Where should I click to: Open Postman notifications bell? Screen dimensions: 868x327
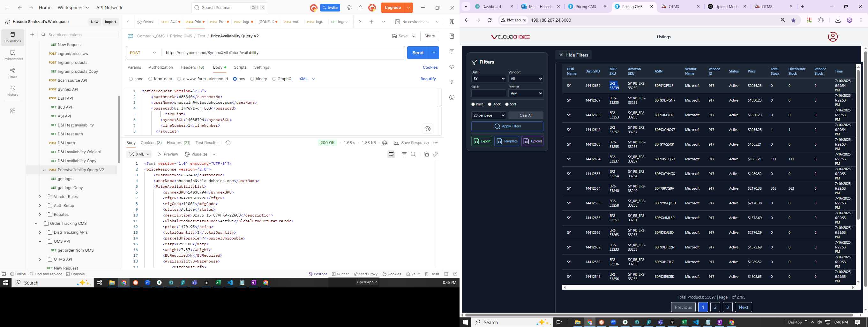coord(360,7)
